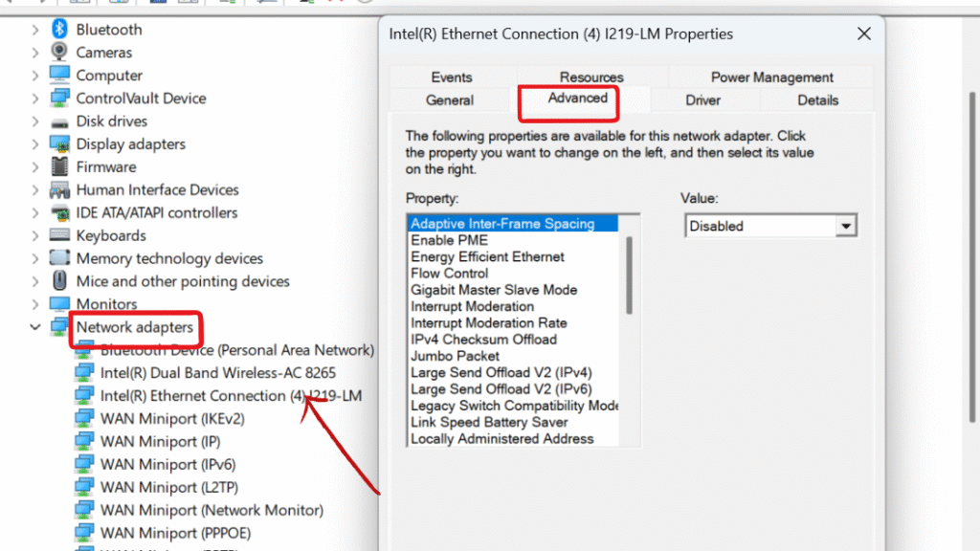This screenshot has width=980, height=551.
Task: Click the Dual Band Wireless-AC 8265 adapter icon
Action: (x=84, y=372)
